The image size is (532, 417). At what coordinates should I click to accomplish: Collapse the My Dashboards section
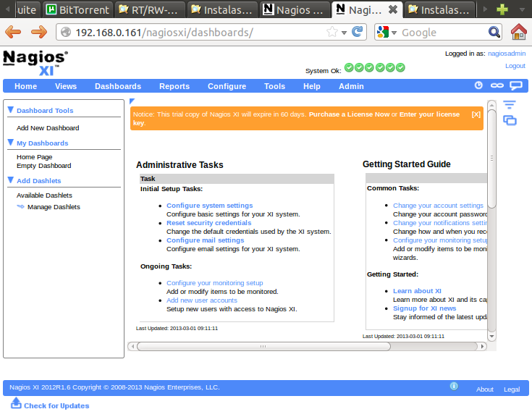(11, 143)
